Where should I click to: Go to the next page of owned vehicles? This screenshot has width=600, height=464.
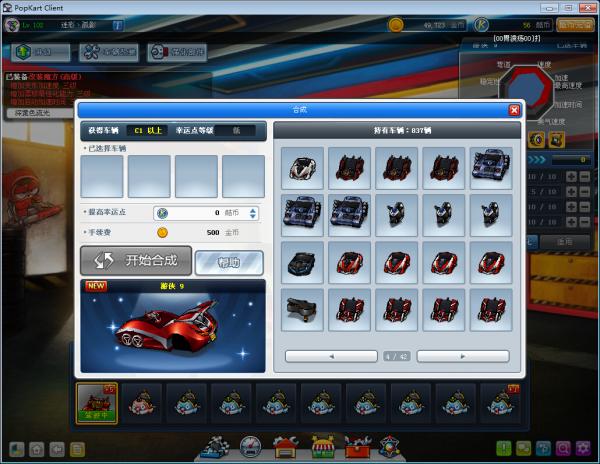[x=463, y=356]
